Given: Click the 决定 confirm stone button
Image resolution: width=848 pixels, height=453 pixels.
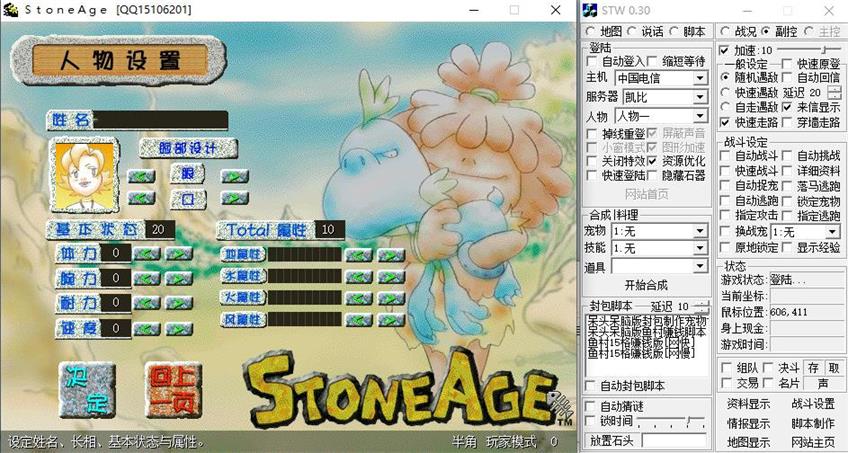Looking at the screenshot, I should click(x=84, y=391).
